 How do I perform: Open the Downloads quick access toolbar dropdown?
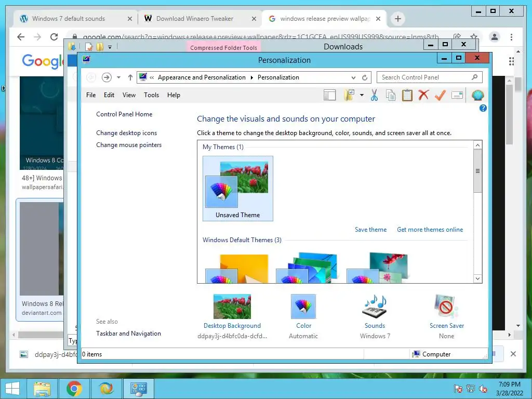[x=110, y=47]
